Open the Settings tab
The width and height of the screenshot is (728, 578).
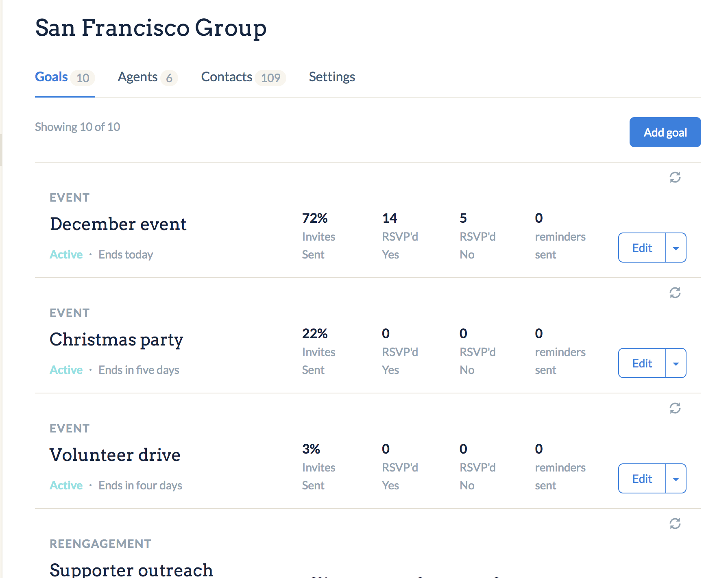click(332, 77)
